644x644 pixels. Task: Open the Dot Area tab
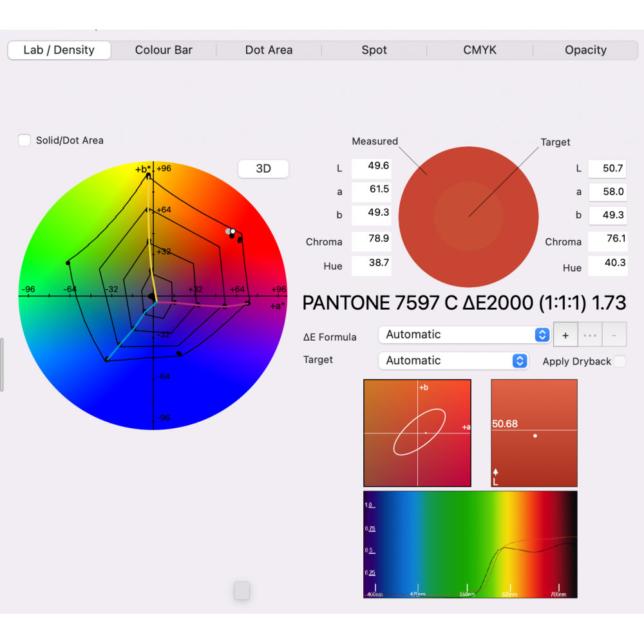click(269, 50)
